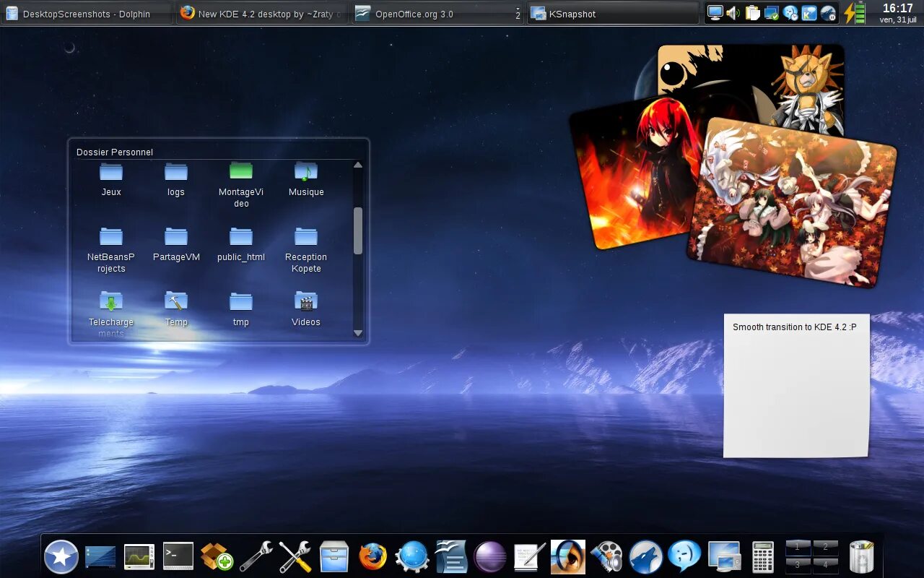Open the globe with gear icon

coord(412,557)
